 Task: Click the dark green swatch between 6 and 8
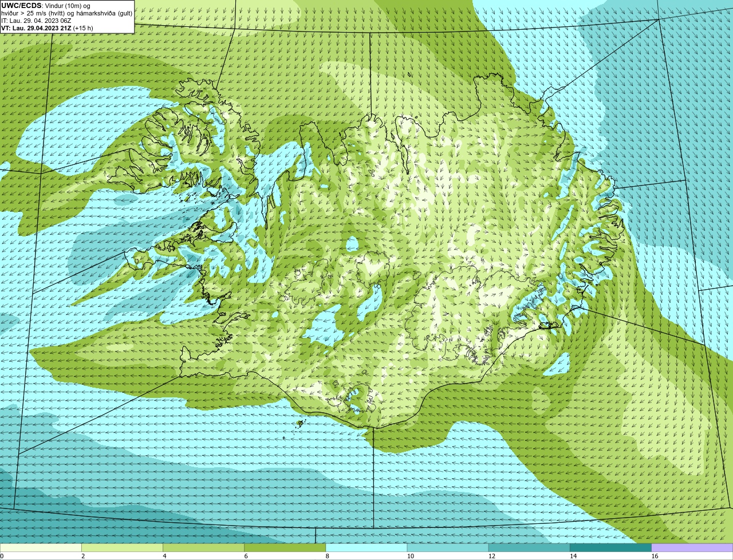tap(285, 547)
